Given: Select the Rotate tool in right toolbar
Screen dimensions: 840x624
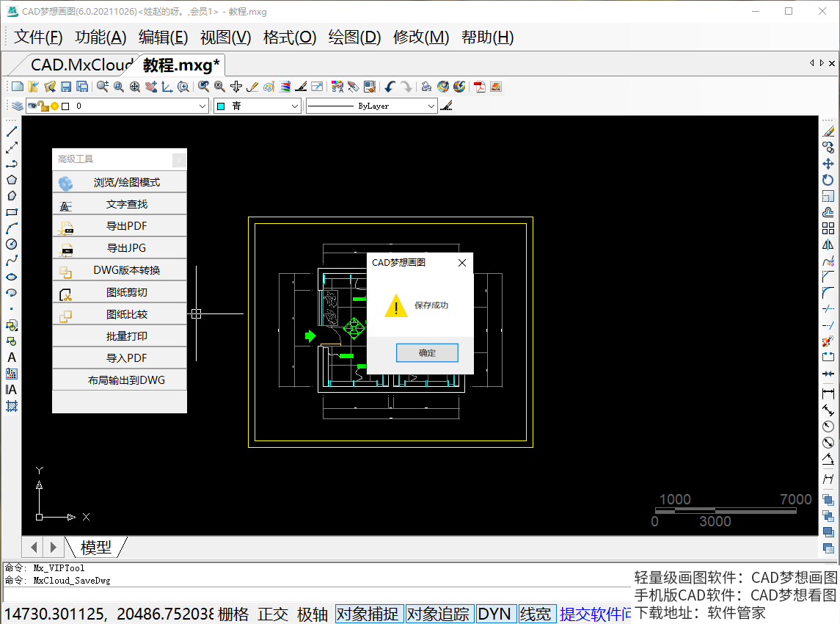Looking at the screenshot, I should [x=828, y=180].
